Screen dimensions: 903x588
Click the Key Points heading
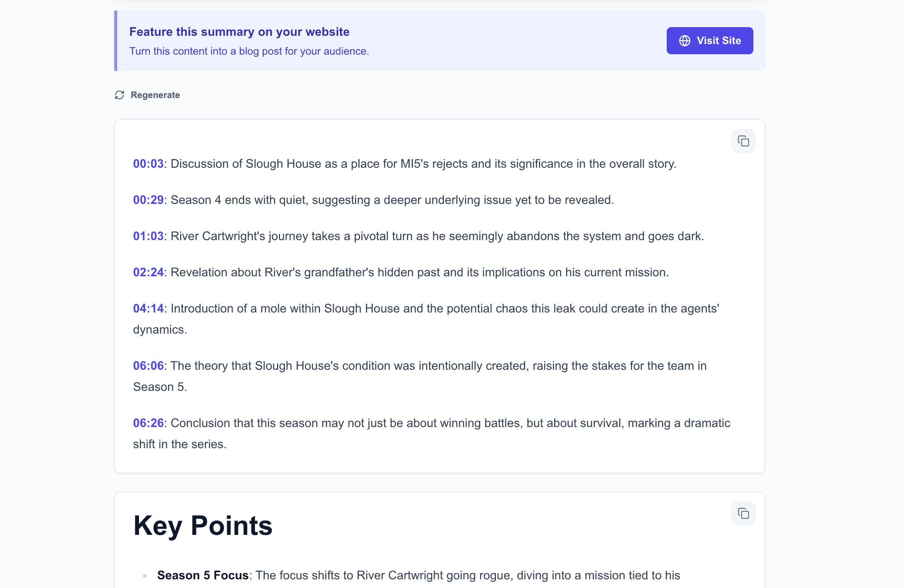point(203,525)
